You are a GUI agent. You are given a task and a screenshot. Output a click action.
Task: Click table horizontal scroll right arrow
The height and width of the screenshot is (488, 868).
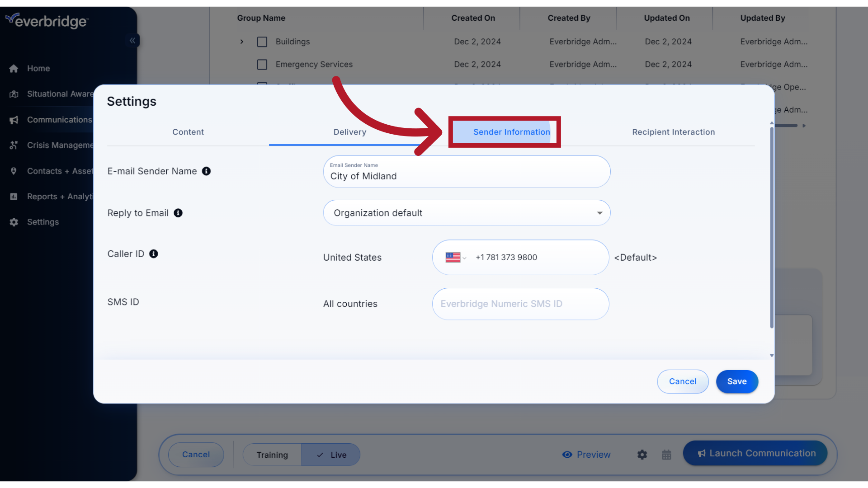point(804,126)
